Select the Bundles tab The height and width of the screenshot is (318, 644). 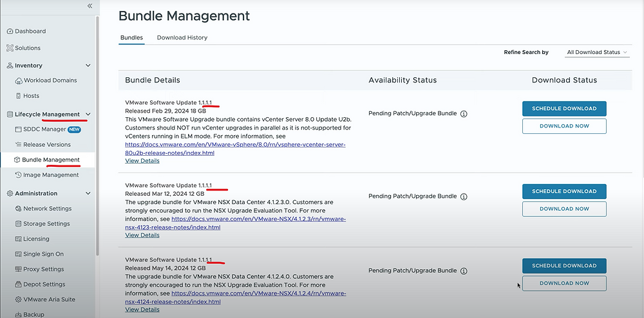coord(131,38)
